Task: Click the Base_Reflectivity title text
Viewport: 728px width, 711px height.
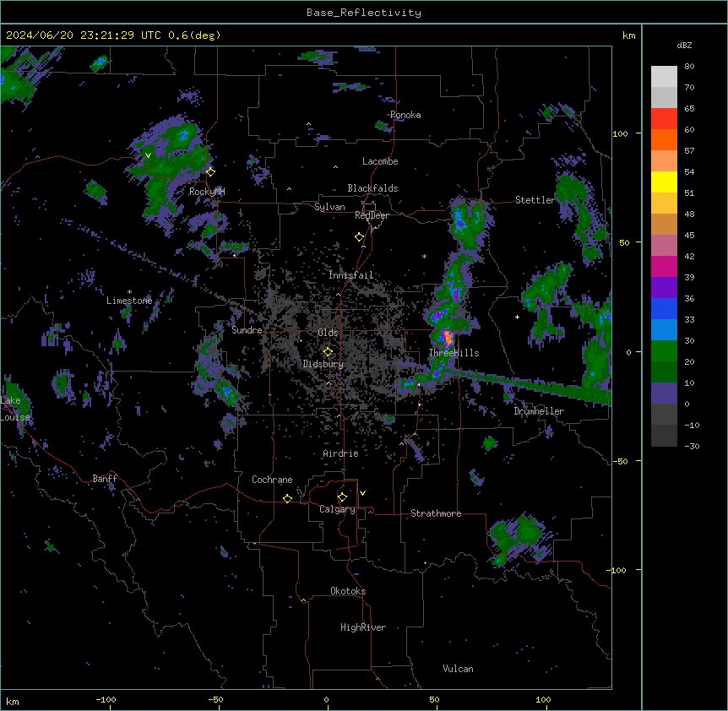Action: (364, 13)
